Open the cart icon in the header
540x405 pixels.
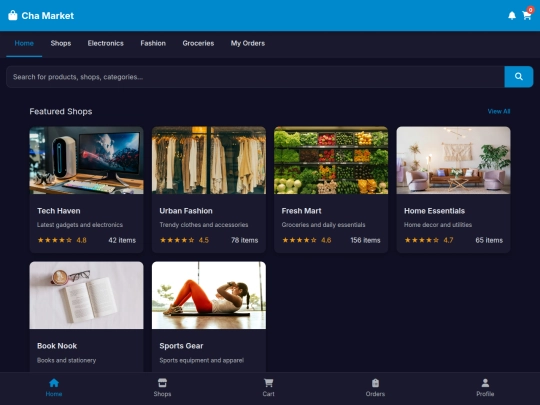(526, 15)
